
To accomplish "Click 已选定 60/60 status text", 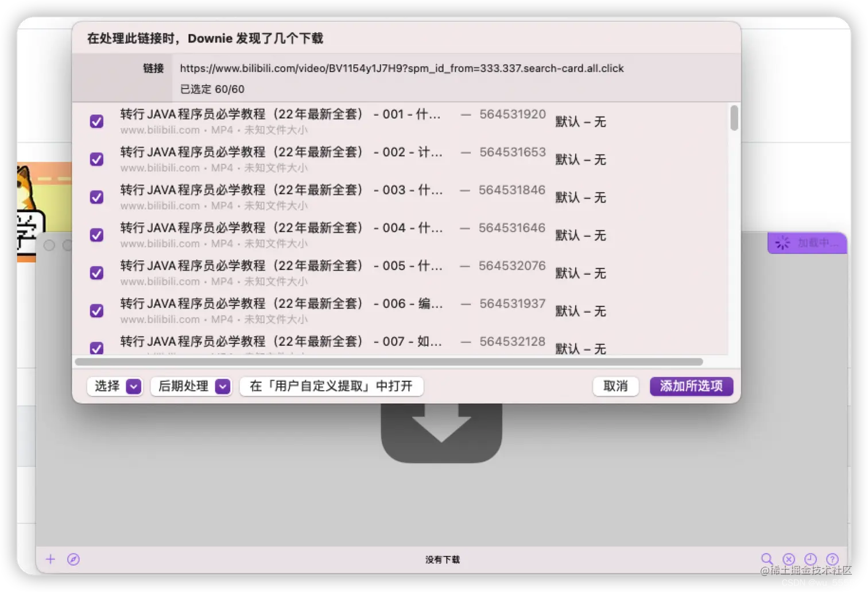I will 212,89.
